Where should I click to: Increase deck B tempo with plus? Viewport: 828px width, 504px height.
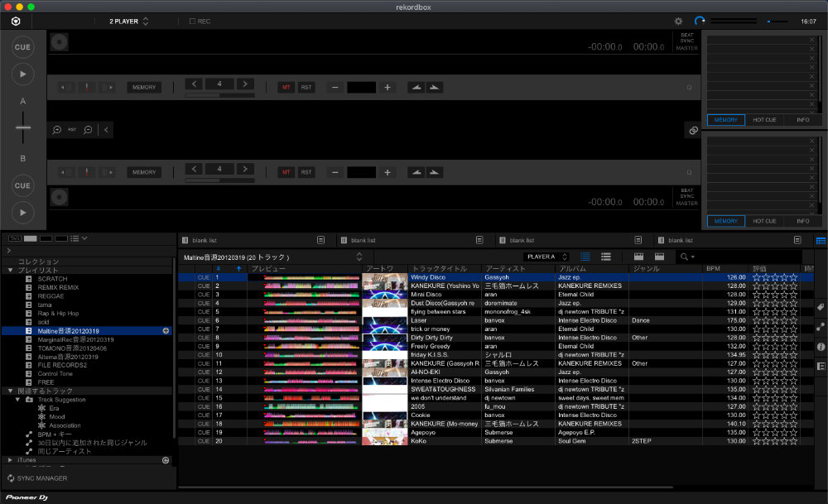click(x=387, y=172)
